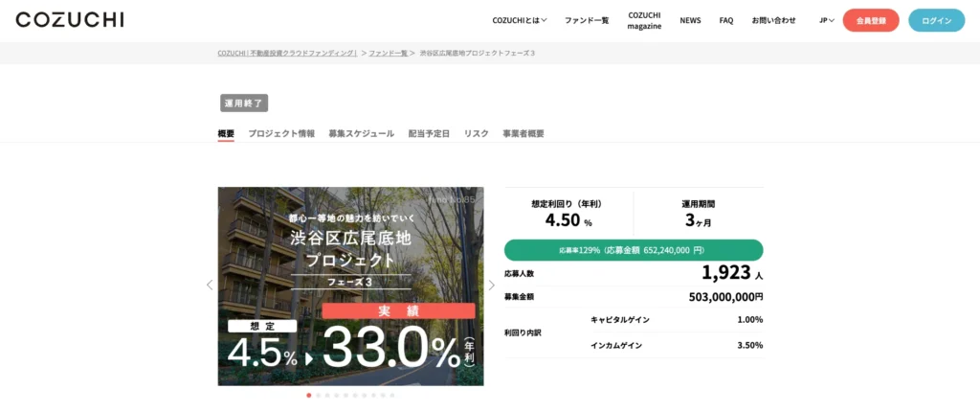Select the last carousel dot
Viewport: 980px width, 412px height.
pos(391,395)
